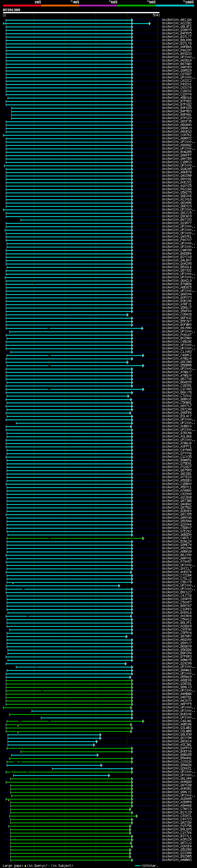Click hit label UniRef100_C4N186
The image size is (197, 868).
(177, 342)
